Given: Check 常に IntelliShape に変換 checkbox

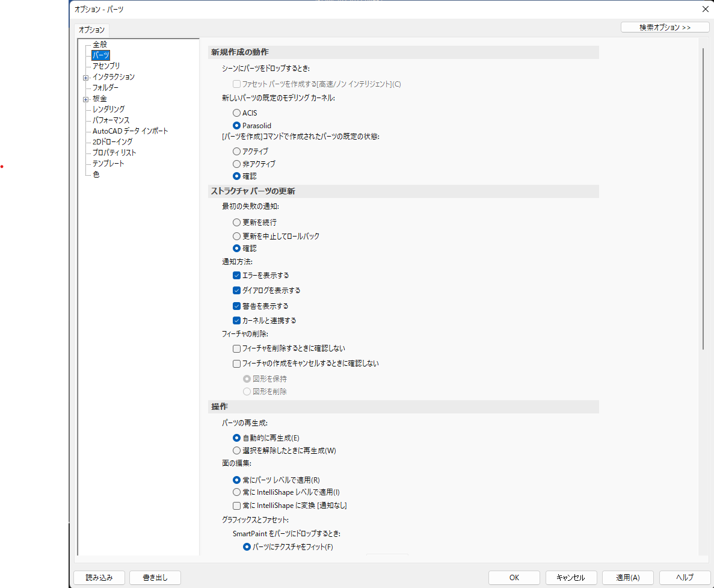Looking at the screenshot, I should tap(237, 506).
